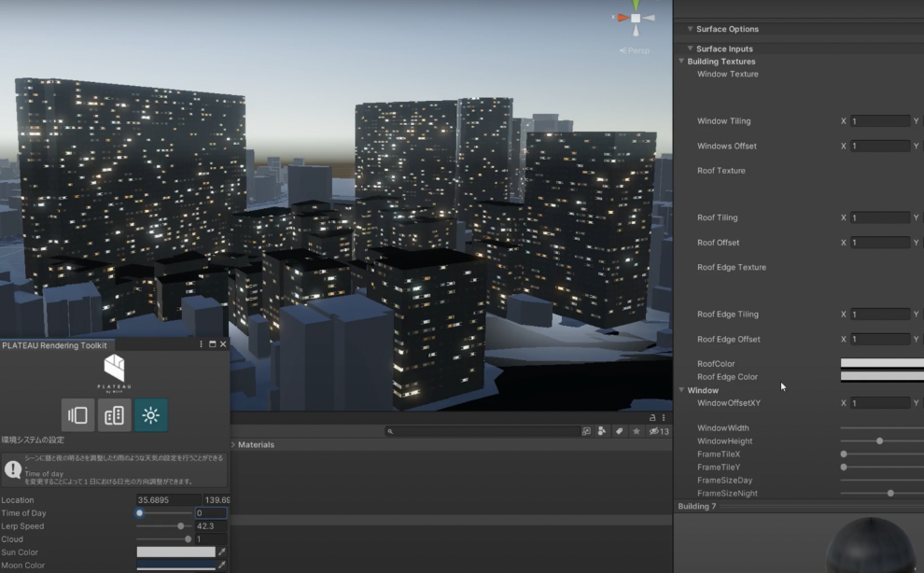Select the leftmost city model icon in PLATEAU toolkit

[77, 414]
